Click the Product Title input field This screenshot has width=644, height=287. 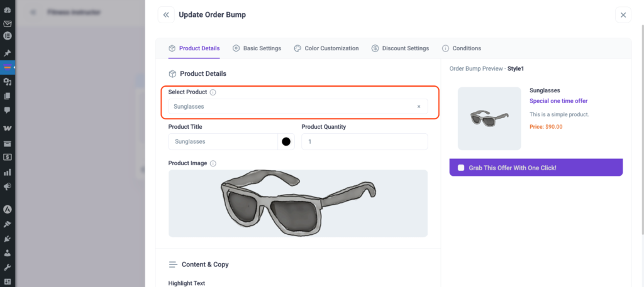point(223,141)
